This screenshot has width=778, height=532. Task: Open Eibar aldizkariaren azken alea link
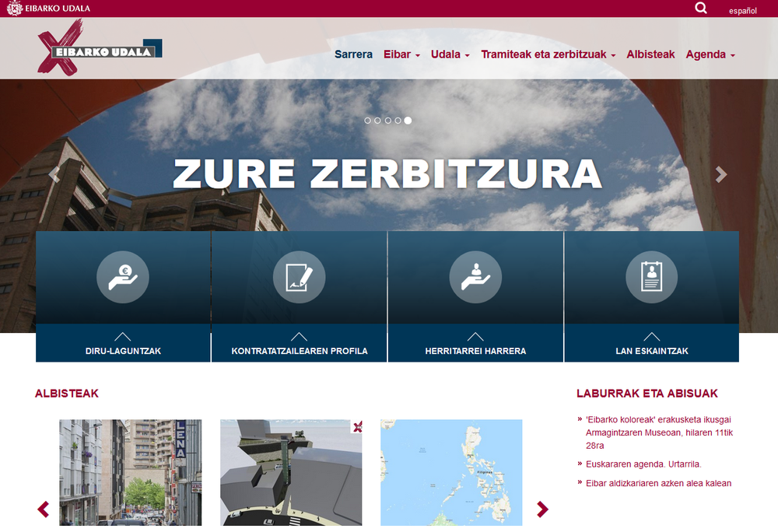[658, 483]
